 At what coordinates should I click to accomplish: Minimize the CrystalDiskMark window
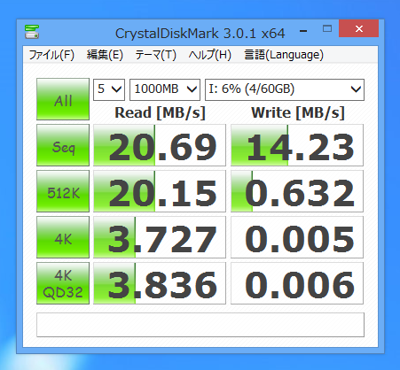(303, 31)
